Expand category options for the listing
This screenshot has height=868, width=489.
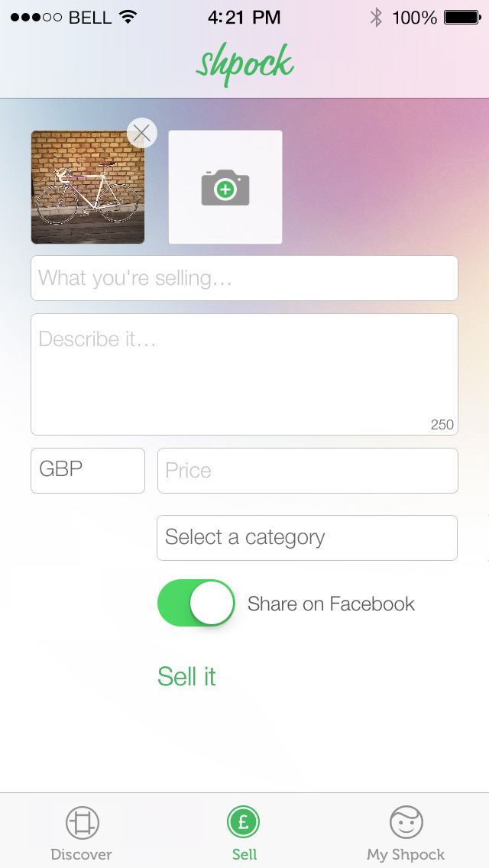point(306,537)
